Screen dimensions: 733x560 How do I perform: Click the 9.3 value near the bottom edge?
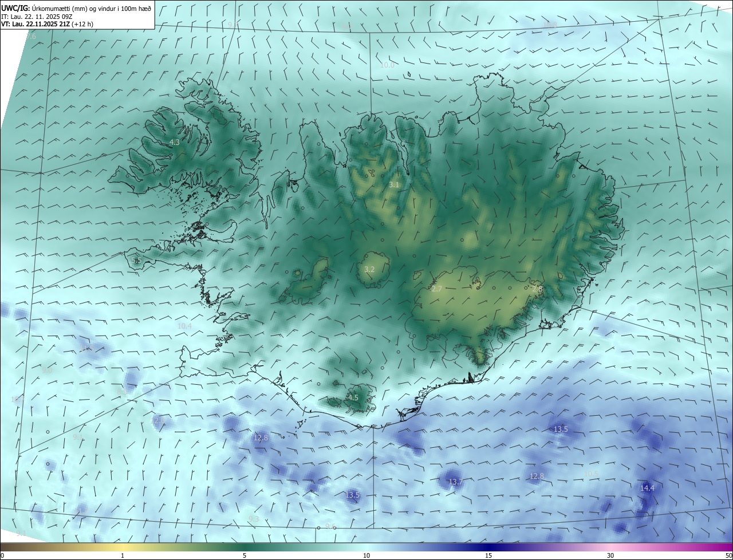pos(254,519)
